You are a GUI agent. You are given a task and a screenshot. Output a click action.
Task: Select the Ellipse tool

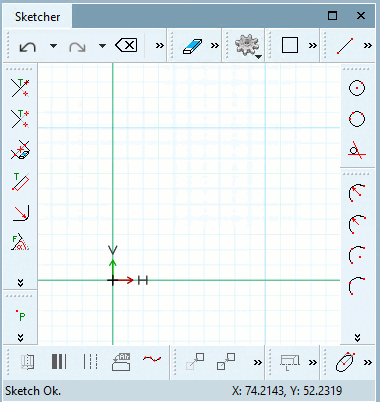click(x=345, y=362)
